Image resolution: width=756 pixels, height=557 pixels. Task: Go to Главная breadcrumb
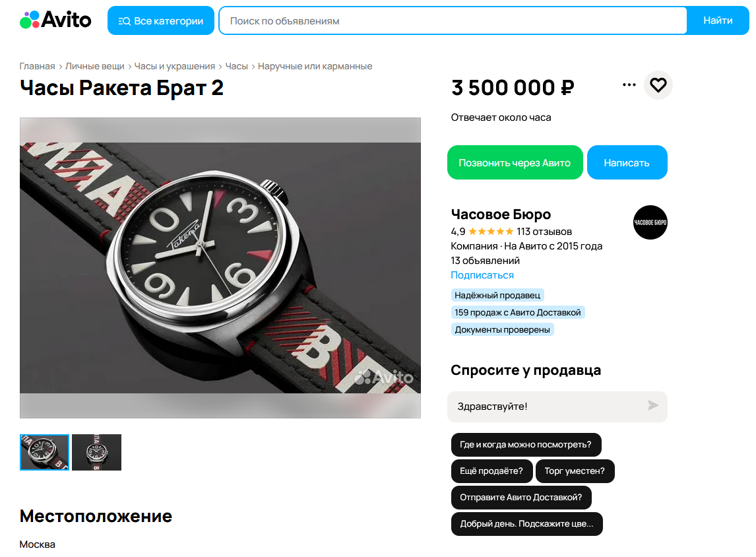click(x=37, y=66)
